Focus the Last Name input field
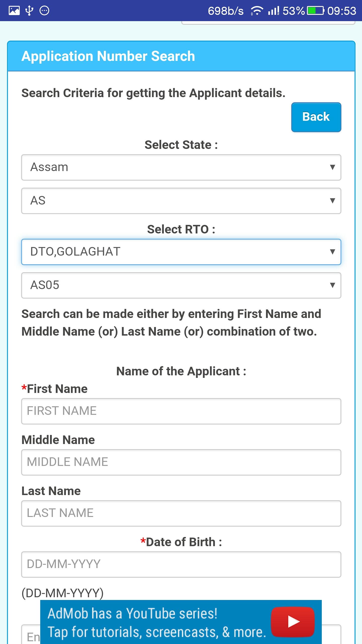Viewport: 362px width, 644px height. 181,513
